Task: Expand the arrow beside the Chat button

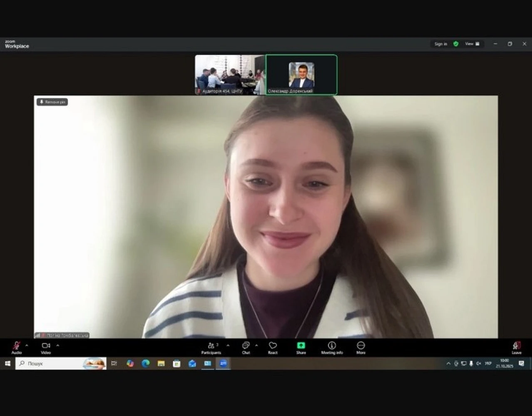Action: (x=256, y=345)
